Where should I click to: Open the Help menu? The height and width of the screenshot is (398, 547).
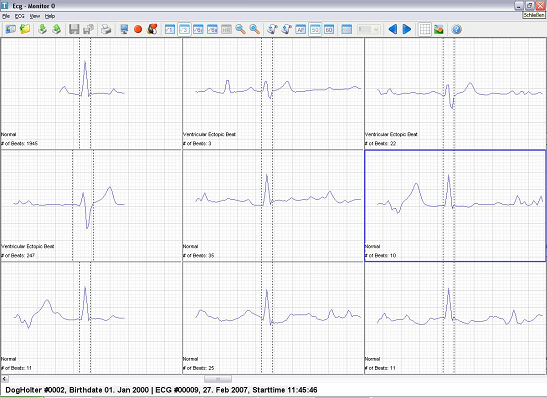[50, 16]
